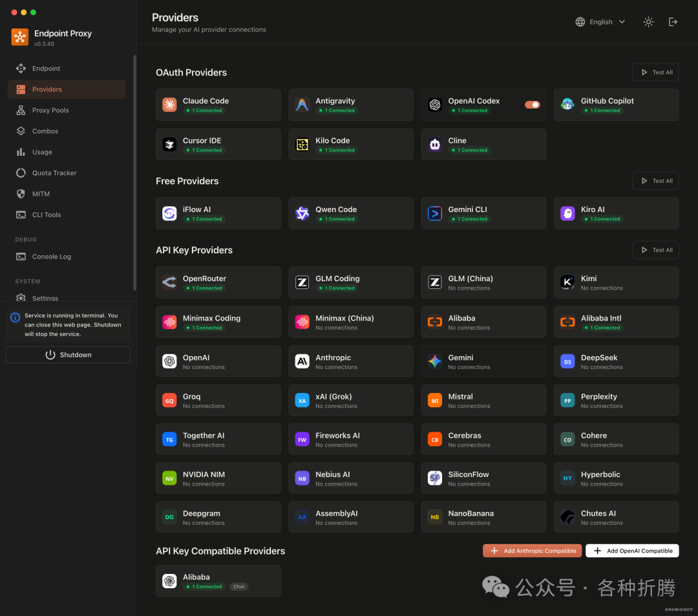Click the Hyperbolic HY icon

click(x=567, y=478)
